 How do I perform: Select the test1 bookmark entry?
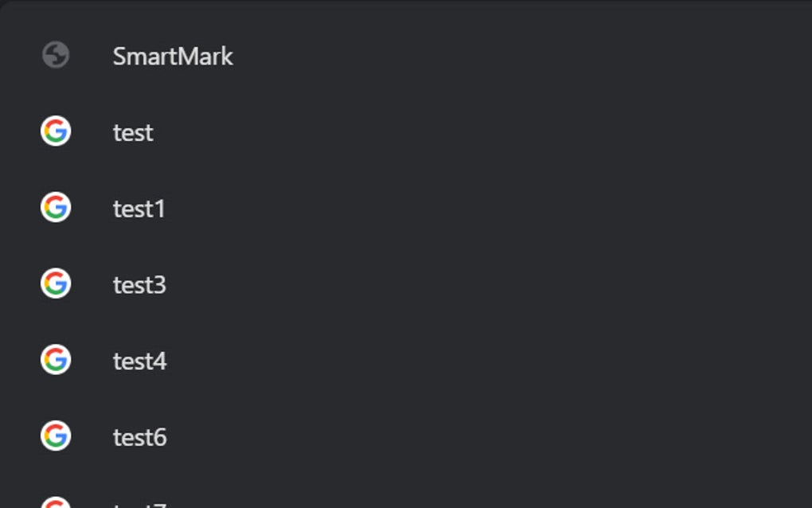tap(398, 209)
